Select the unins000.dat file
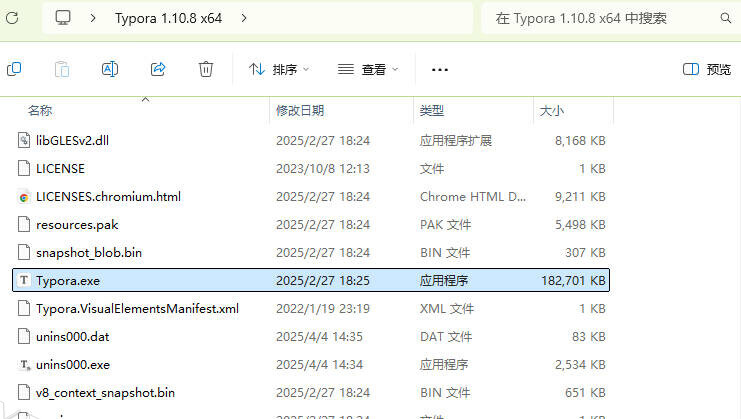This screenshot has width=741, height=419. pyautogui.click(x=73, y=337)
